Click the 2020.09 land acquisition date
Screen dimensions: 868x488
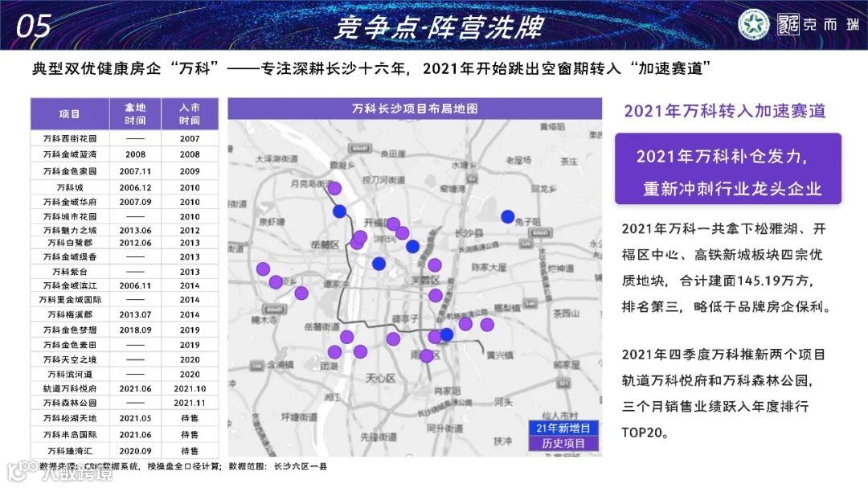(x=135, y=451)
